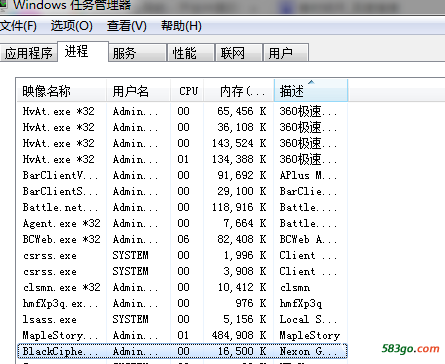The width and height of the screenshot is (445, 364).
Task: Select the lsass.exe process
Action: click(x=182, y=319)
